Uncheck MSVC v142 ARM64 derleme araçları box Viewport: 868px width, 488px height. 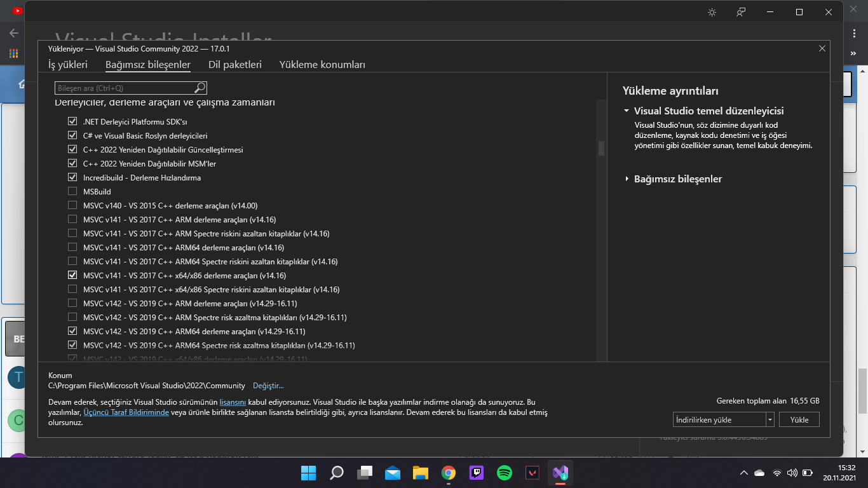click(x=72, y=331)
